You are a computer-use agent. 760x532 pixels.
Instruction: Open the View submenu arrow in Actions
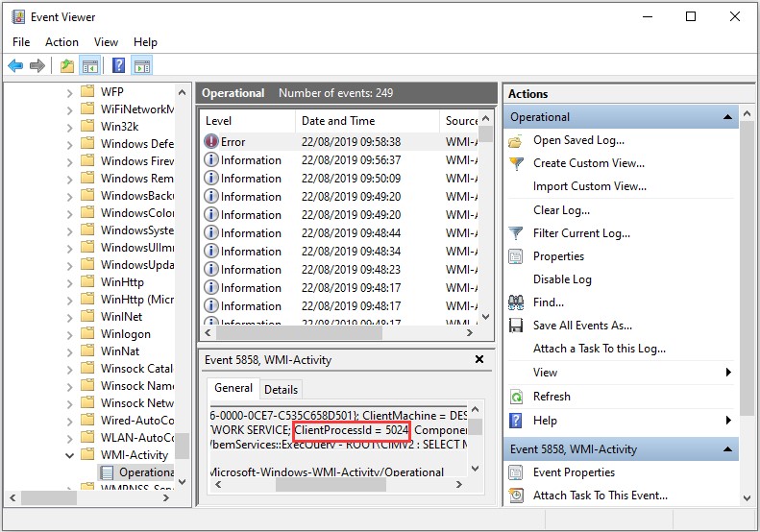[x=728, y=372]
